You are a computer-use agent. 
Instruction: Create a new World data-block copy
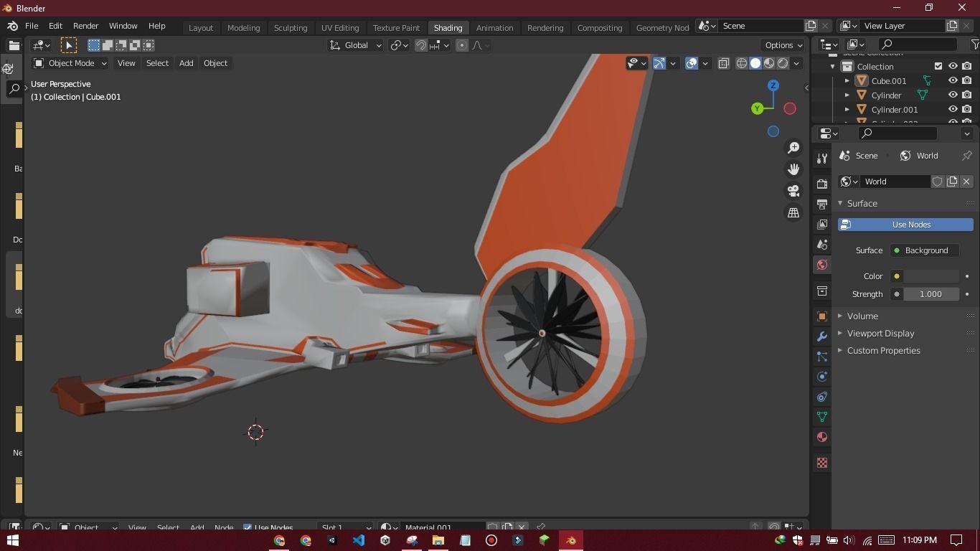click(x=952, y=182)
